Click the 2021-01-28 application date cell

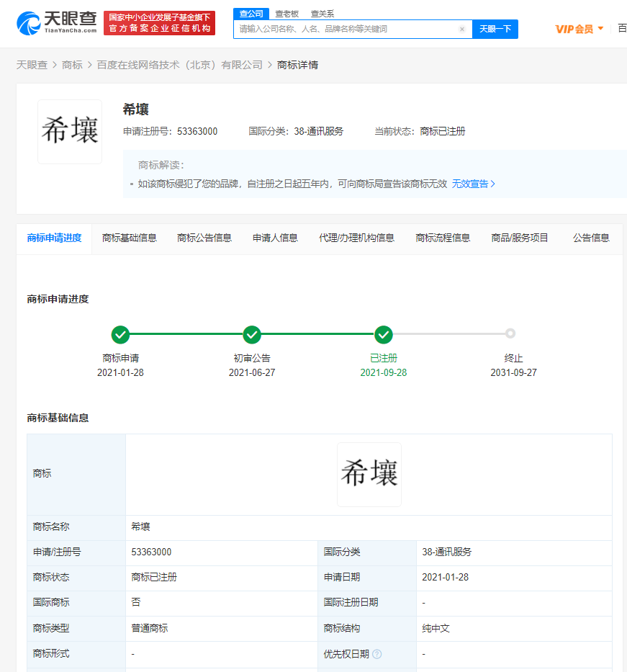[514, 577]
